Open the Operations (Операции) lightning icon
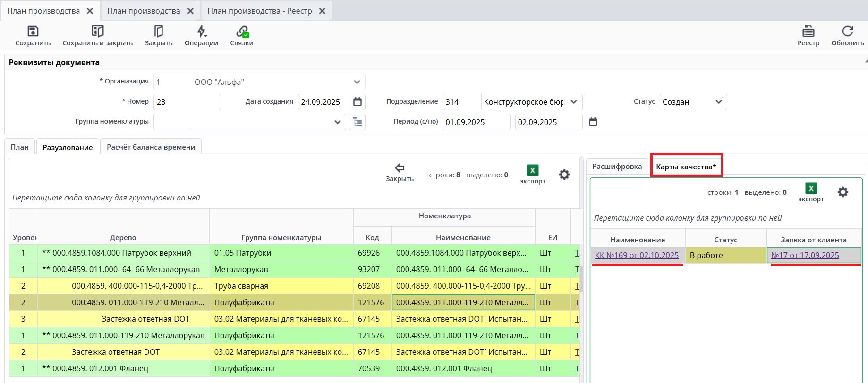The width and height of the screenshot is (868, 383). click(201, 32)
